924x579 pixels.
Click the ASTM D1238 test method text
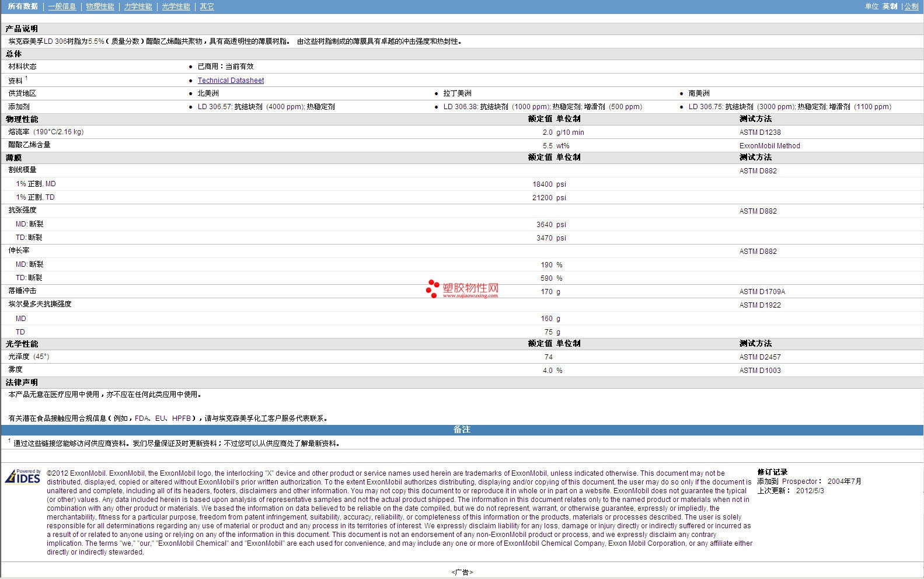[x=759, y=132]
